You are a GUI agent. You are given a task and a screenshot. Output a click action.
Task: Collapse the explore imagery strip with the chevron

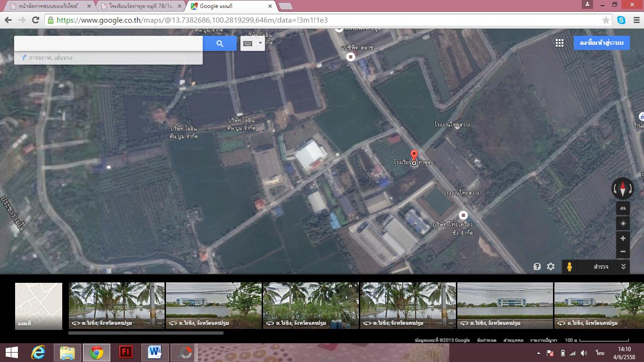(623, 267)
